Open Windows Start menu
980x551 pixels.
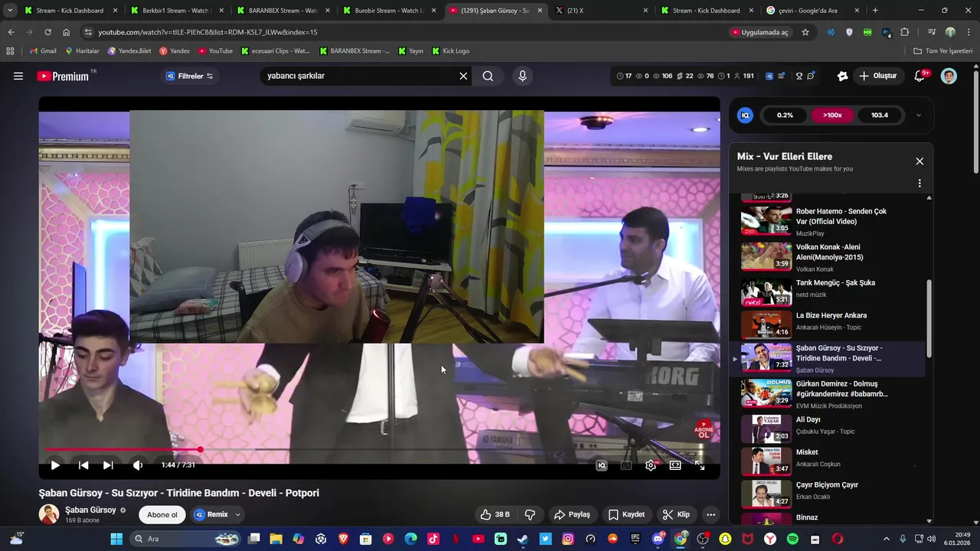tap(116, 539)
